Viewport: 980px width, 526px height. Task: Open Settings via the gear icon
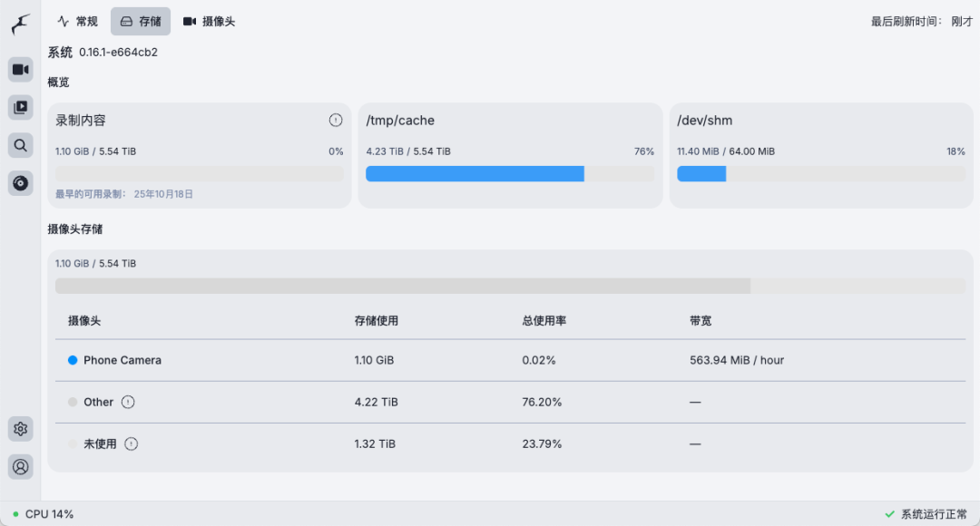click(x=20, y=428)
